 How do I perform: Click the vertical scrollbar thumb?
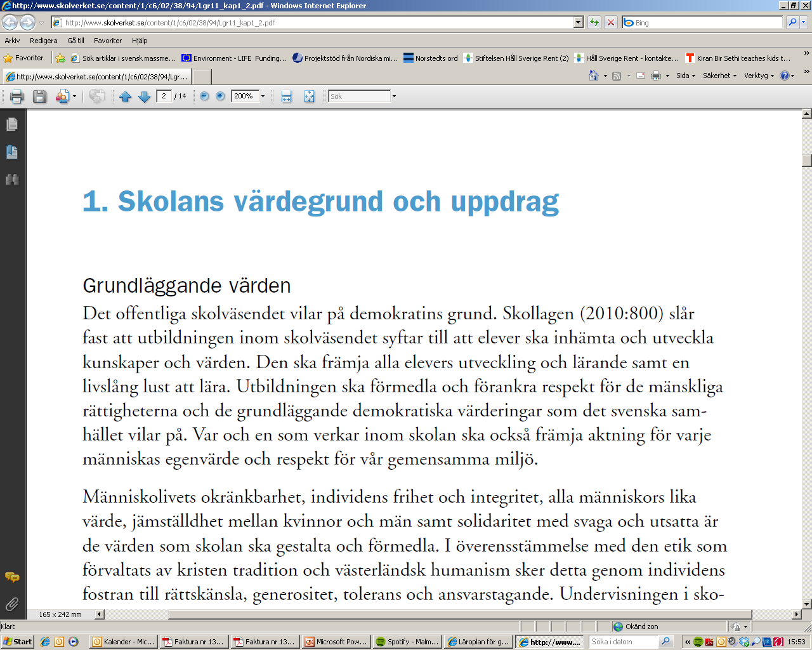tap(807, 161)
